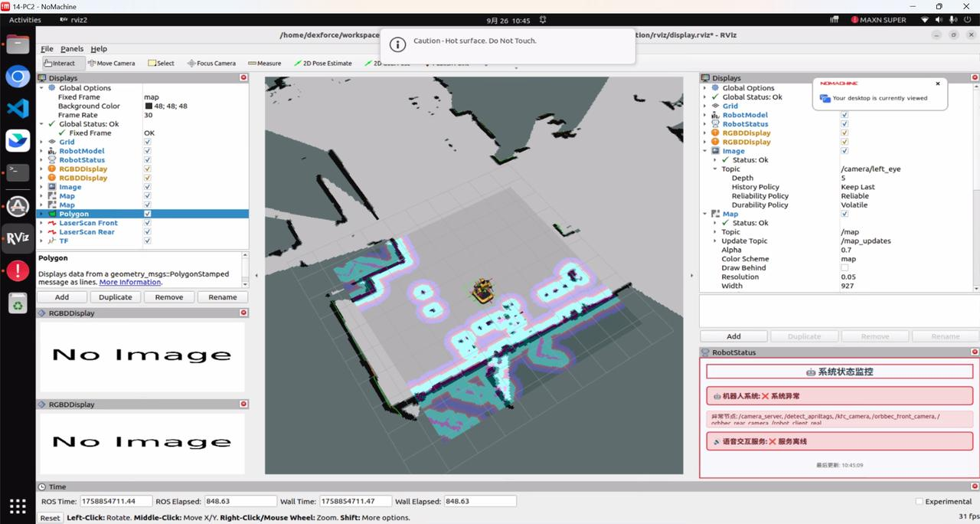This screenshot has height=524, width=980.
Task: Enable the Draw Behind checkbox
Action: (x=844, y=268)
